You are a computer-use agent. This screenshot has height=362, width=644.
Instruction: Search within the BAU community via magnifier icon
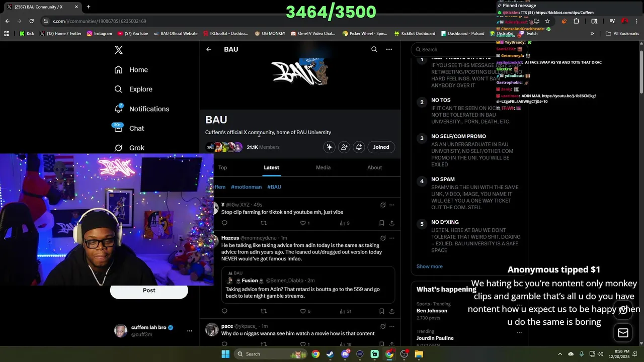374,49
